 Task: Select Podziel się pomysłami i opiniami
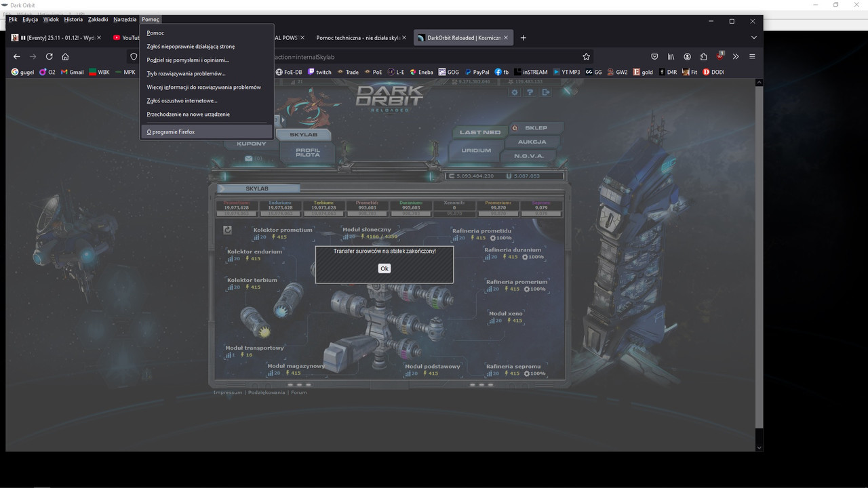click(x=207, y=60)
